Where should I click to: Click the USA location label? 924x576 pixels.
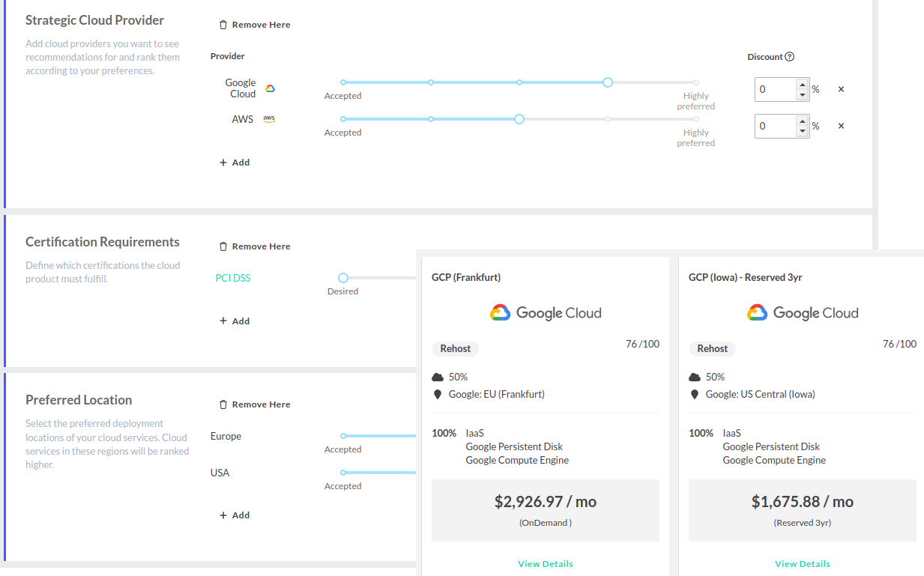[x=220, y=473]
